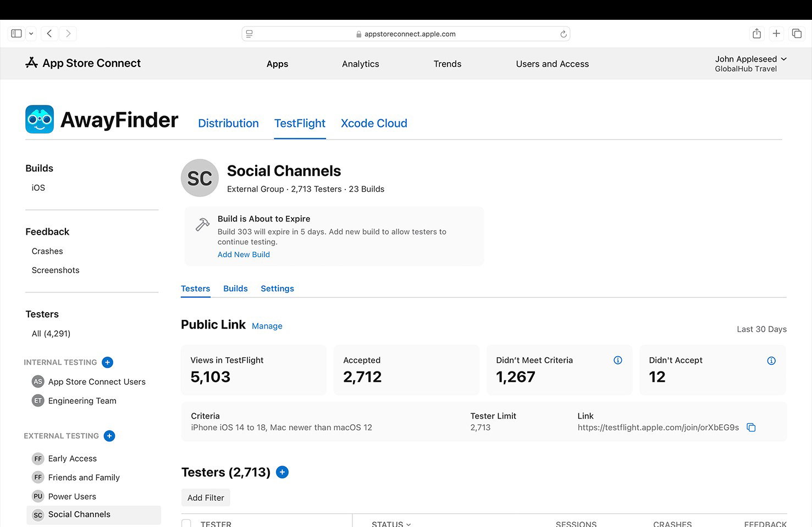Image resolution: width=812 pixels, height=527 pixels.
Task: Click the Last 30 Days label
Action: (761, 329)
